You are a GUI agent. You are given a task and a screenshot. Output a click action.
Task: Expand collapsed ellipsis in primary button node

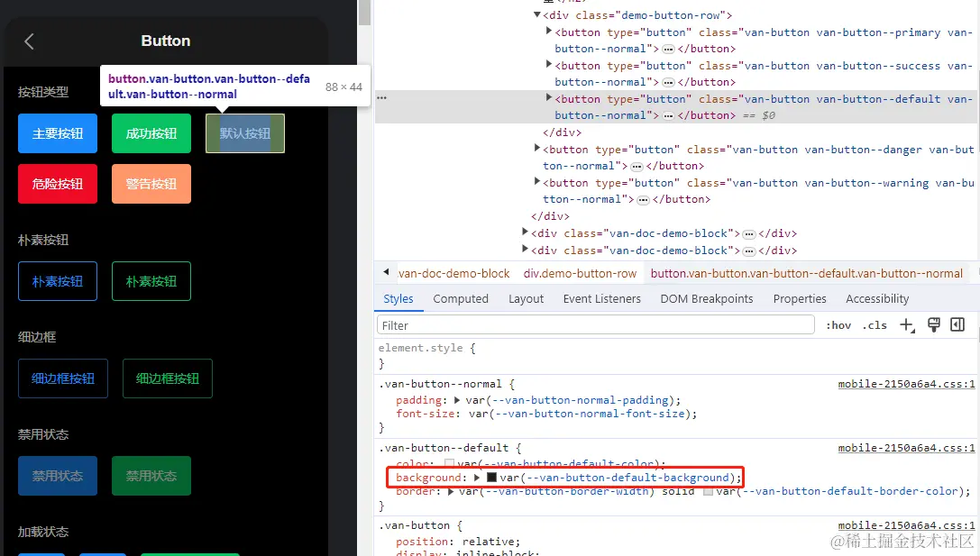[x=668, y=49]
